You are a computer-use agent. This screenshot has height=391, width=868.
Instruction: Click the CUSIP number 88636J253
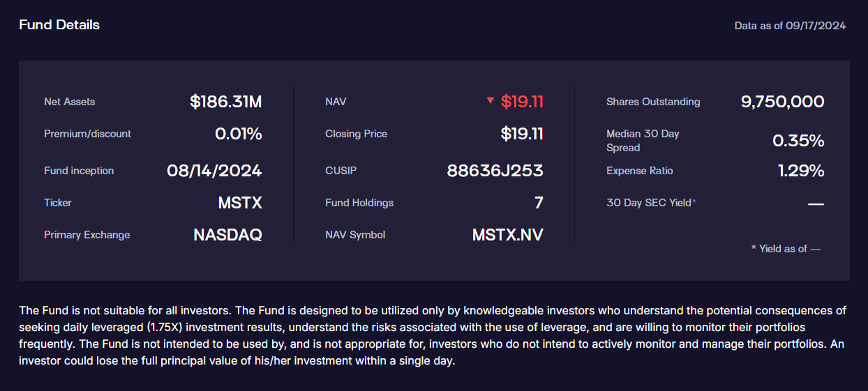pos(495,171)
